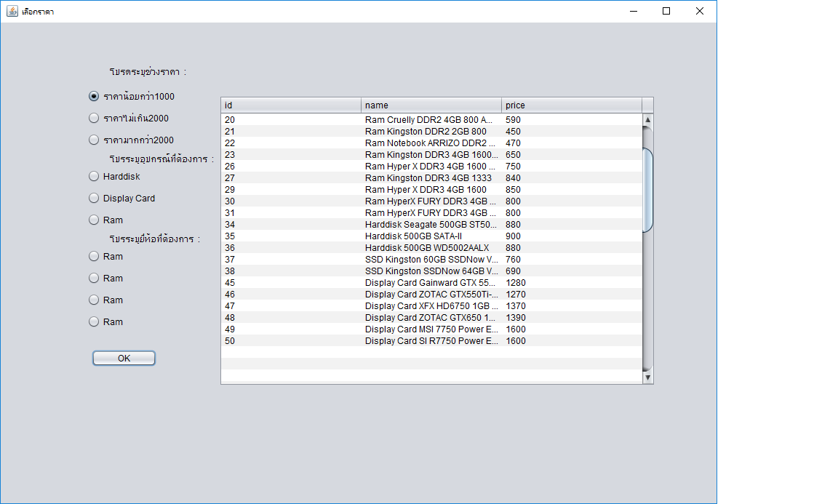
Task: Select row Display Card ZOTAC GTX550Ti
Action: (431, 295)
